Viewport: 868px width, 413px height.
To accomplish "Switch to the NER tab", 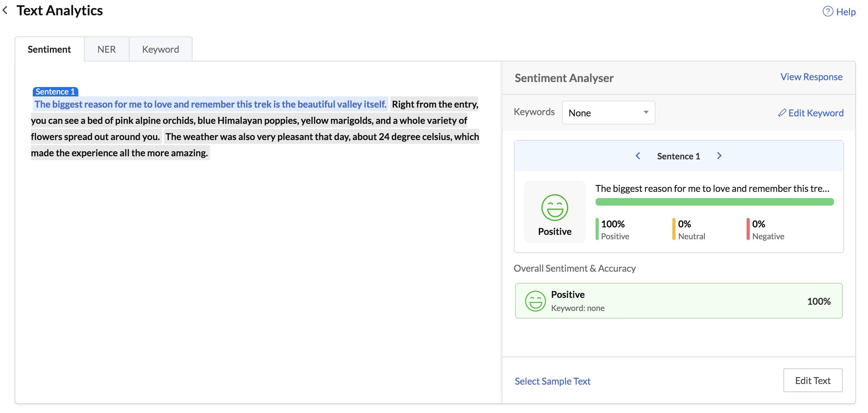I will click(x=106, y=49).
